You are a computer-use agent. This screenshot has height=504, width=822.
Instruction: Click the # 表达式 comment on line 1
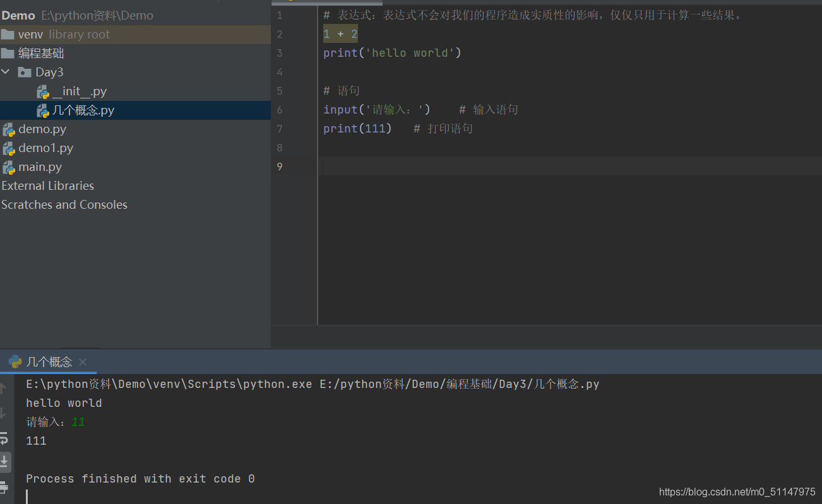coord(534,15)
